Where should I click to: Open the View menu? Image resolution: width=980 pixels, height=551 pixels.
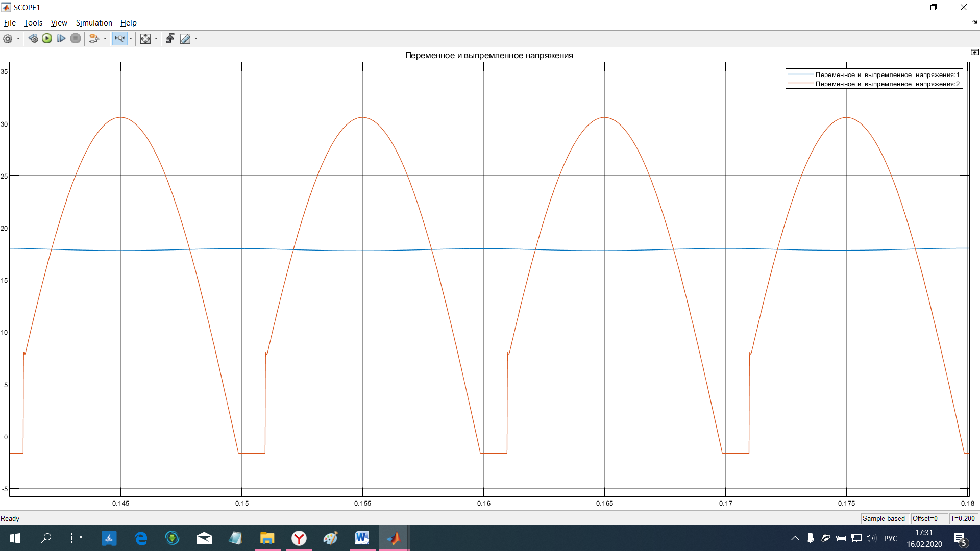coord(59,23)
